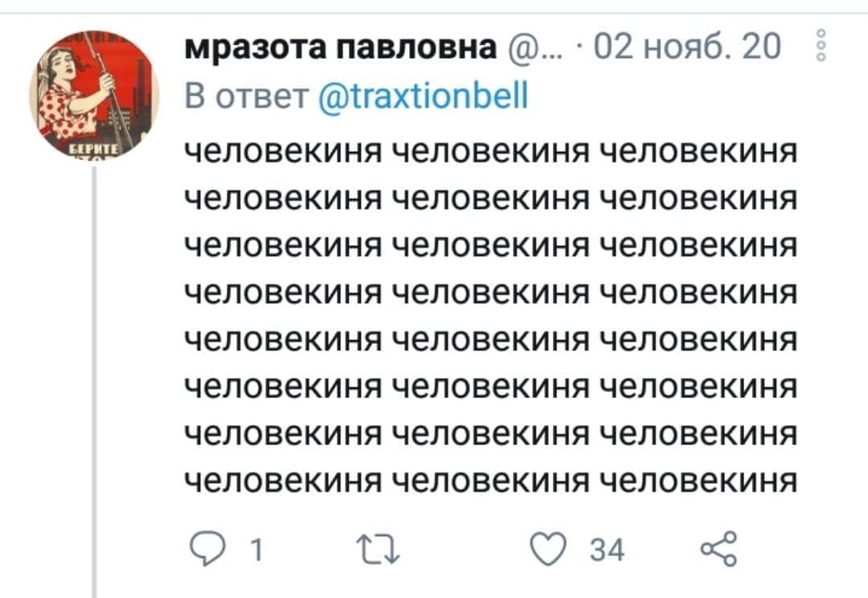
Task: Like the tweet with the heart icon
Action: point(548,548)
